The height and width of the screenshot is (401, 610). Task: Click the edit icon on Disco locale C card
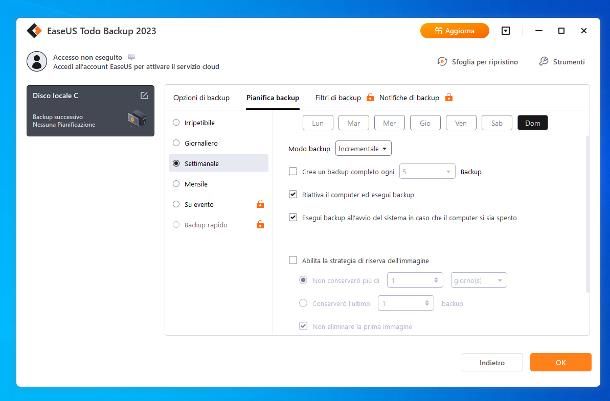point(144,96)
